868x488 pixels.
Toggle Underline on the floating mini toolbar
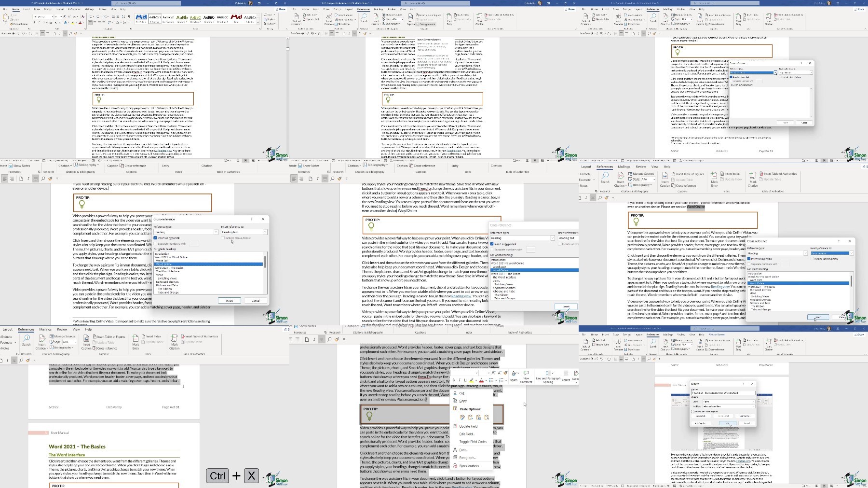[x=465, y=380]
